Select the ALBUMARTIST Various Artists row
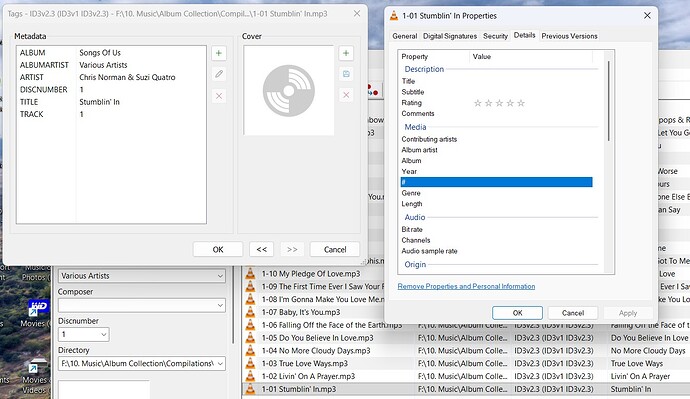This screenshot has height=399, width=690. (111, 65)
